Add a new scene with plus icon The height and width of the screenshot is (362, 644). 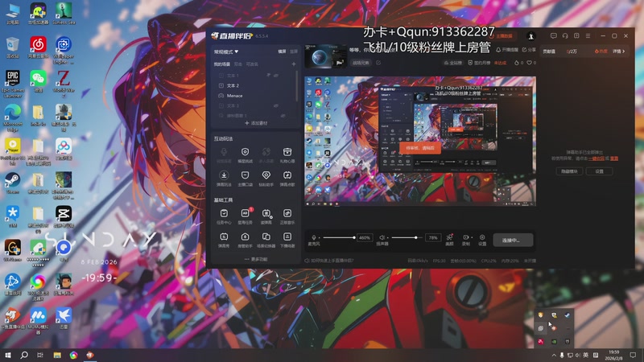pos(293,64)
